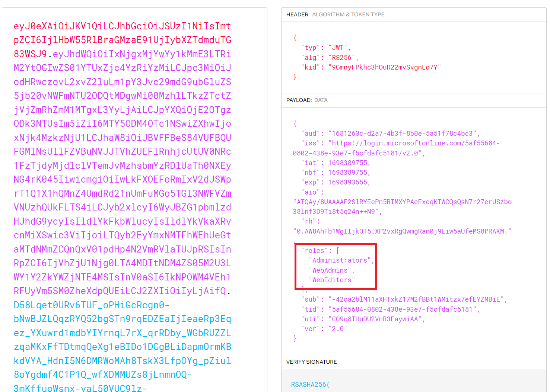Click the "exp" timestamp 1698393655
Image resolution: width=550 pixels, height=392 pixels.
(349, 182)
